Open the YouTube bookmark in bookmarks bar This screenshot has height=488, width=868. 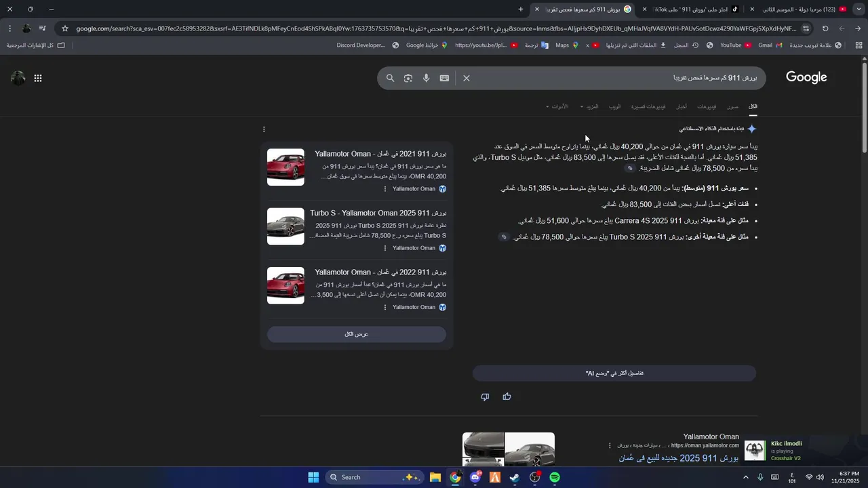tap(735, 45)
